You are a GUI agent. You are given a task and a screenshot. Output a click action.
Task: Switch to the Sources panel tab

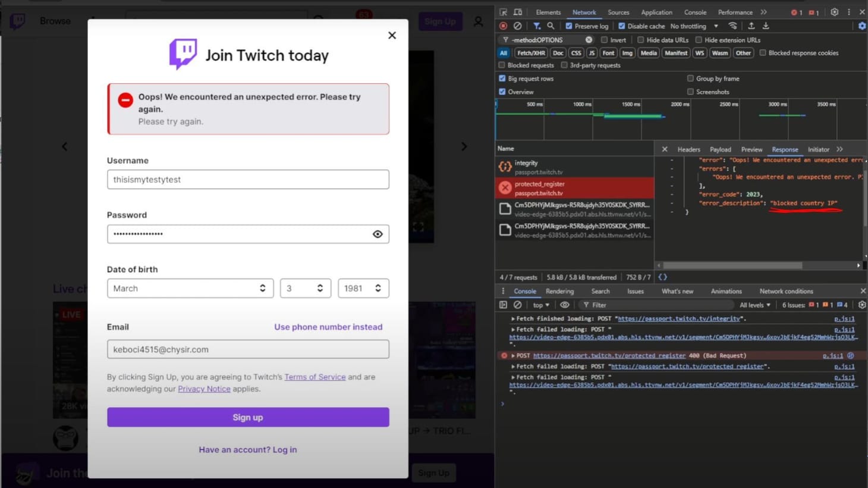pyautogui.click(x=618, y=12)
